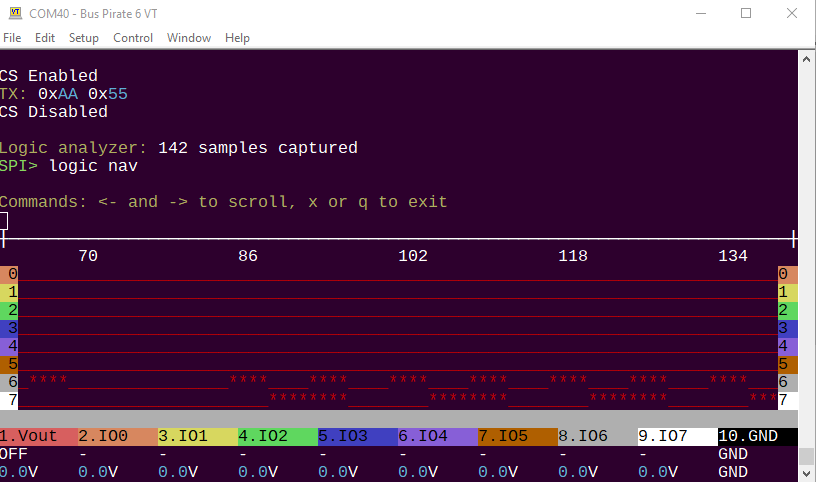
Task: Click the 7.IO5 pin label
Action: point(518,436)
